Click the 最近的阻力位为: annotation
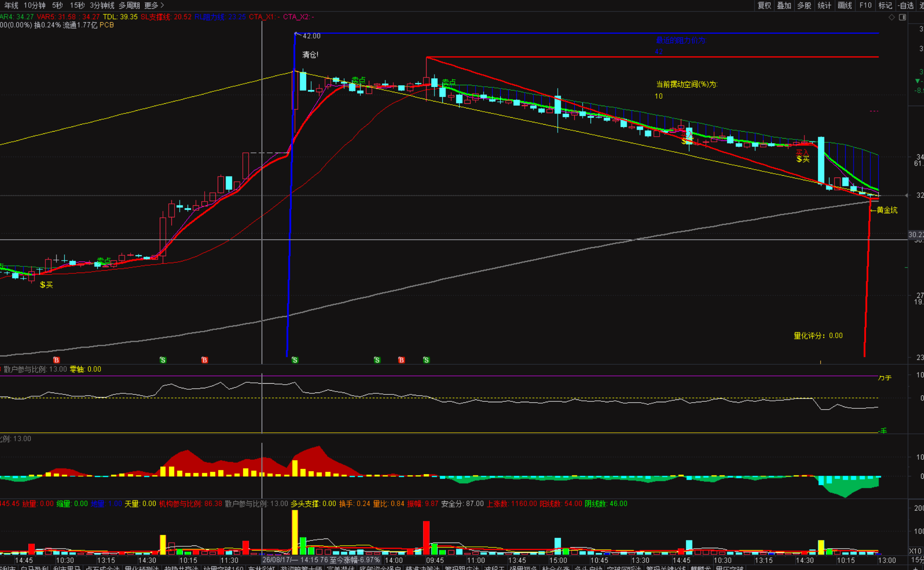 [x=681, y=40]
